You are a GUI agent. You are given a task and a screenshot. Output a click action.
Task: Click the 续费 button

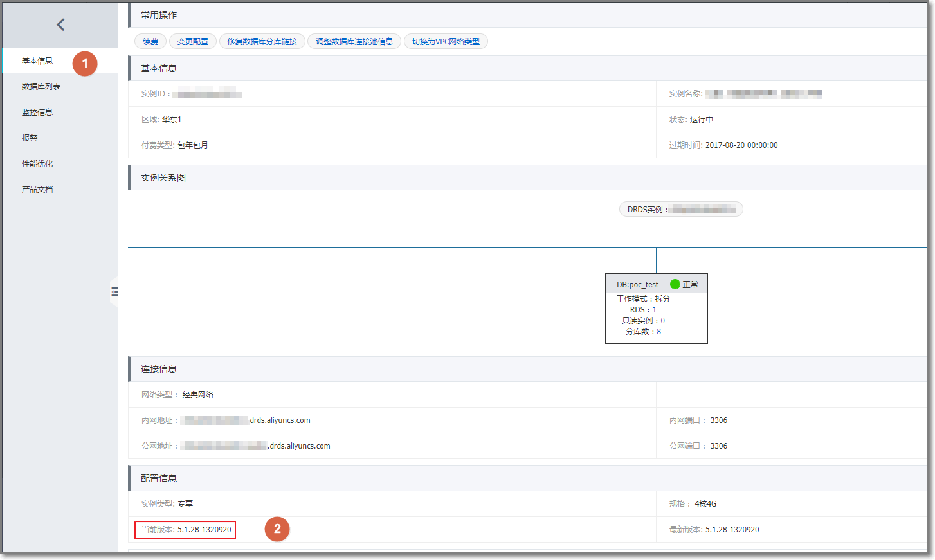coord(150,42)
